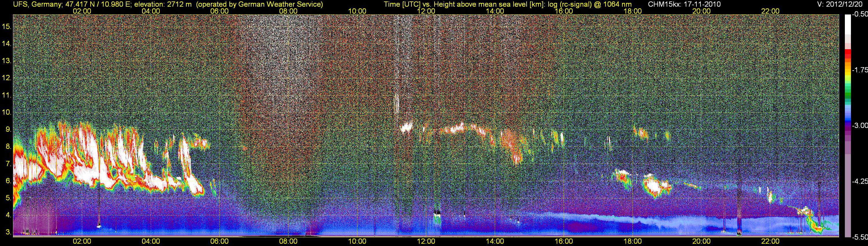868x246 pixels.
Task: Click the 5 km height axis label
Action: pos(8,198)
